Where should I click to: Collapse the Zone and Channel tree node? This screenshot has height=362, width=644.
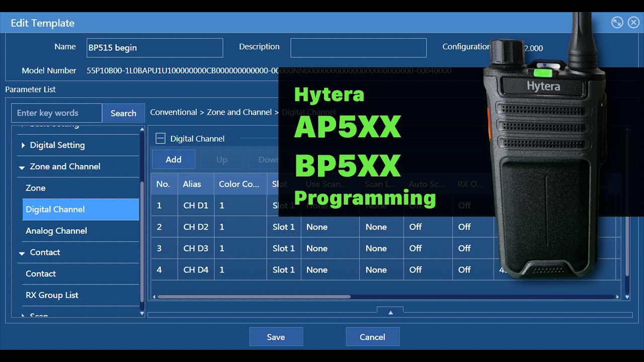pos(22,167)
